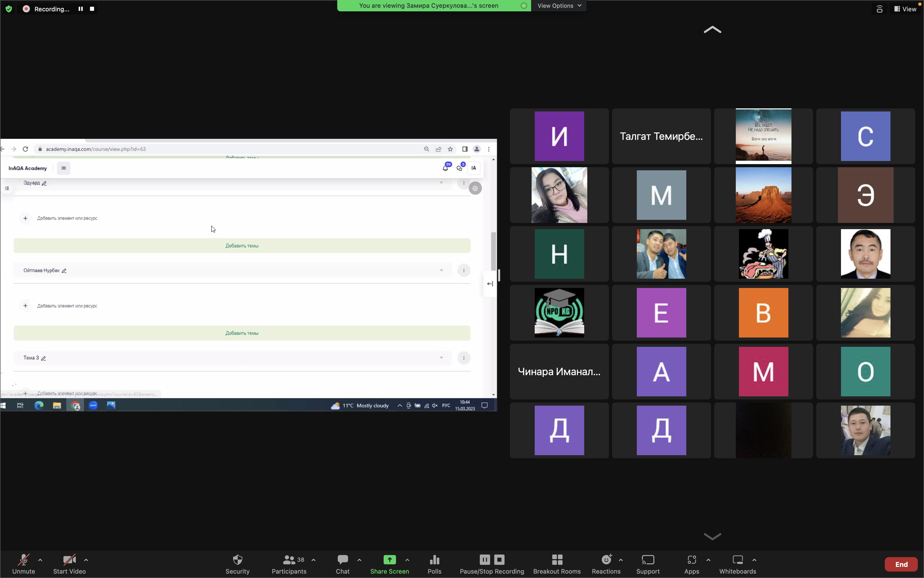Expand Whiteboards options arrow
This screenshot has height=578, width=924.
[754, 560]
